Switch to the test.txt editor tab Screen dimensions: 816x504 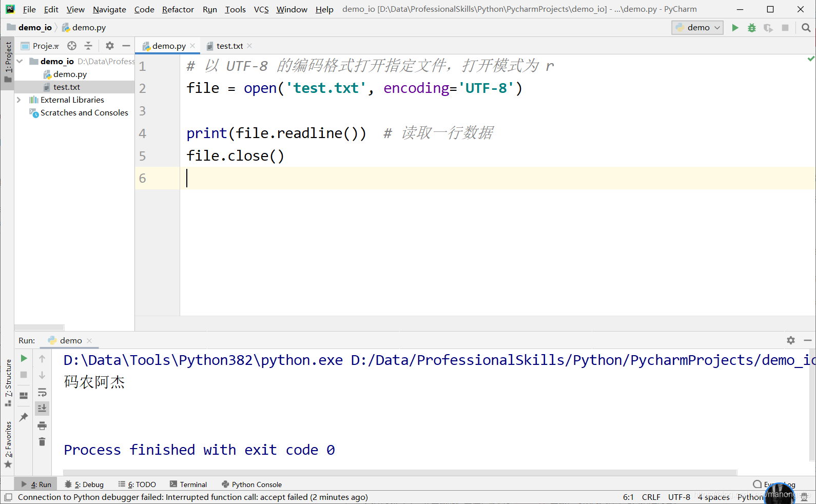229,46
